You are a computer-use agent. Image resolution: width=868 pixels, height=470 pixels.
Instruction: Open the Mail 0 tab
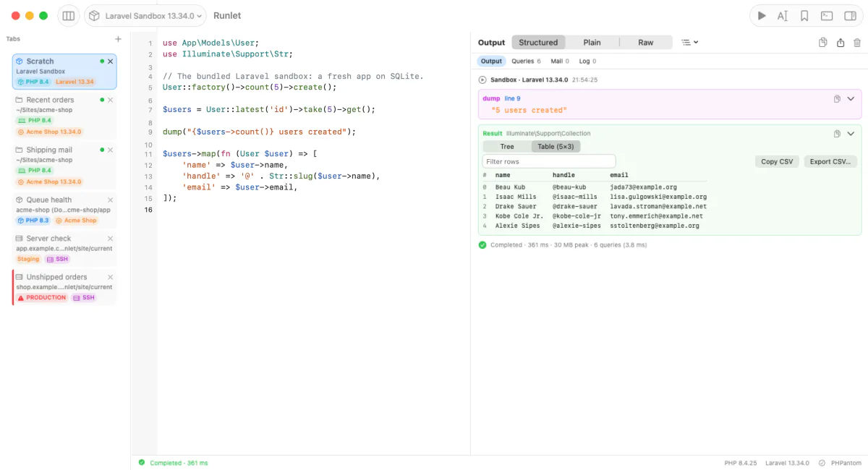560,61
